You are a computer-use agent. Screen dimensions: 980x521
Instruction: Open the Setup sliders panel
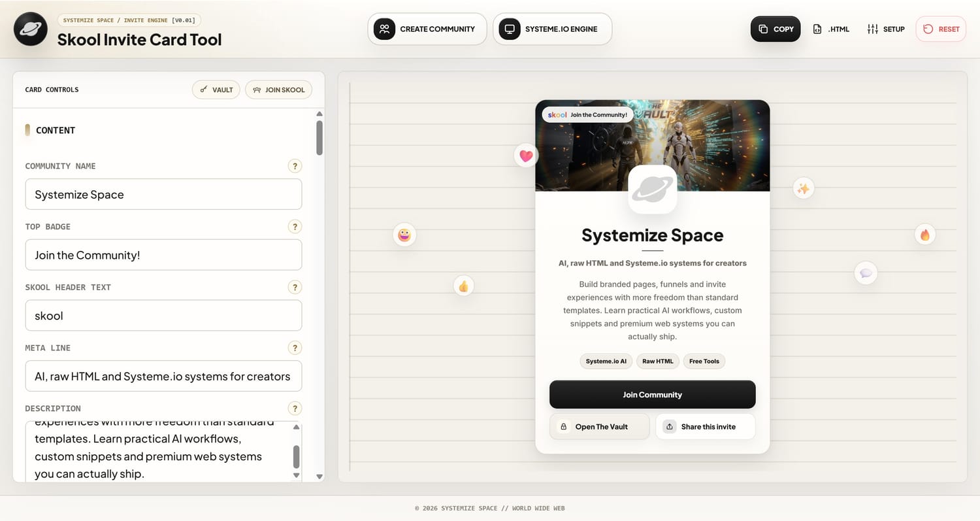[886, 29]
